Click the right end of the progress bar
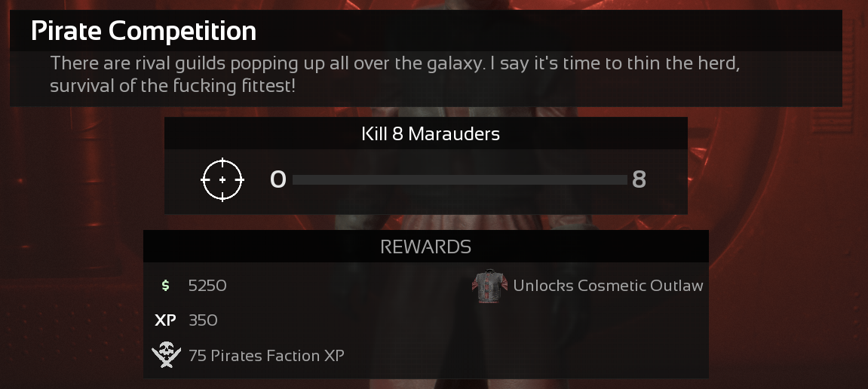 (x=624, y=180)
